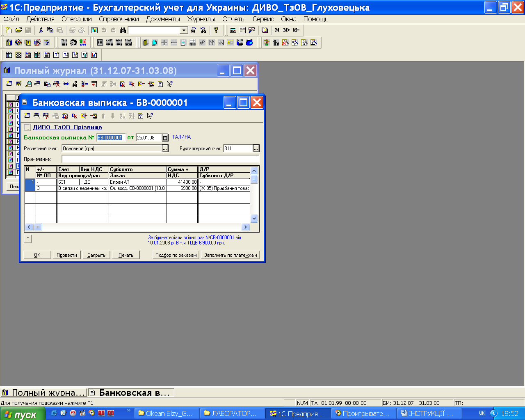
Task: Click the interval arrows icon in Полный журнал toolbar
Action: (66, 84)
